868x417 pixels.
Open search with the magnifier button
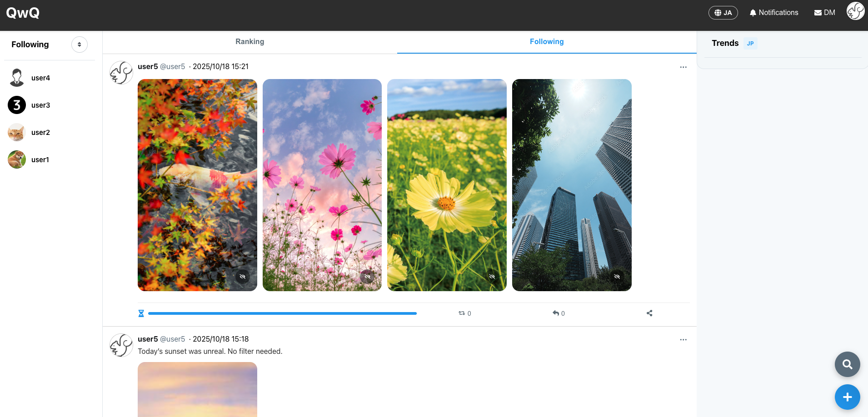[x=847, y=364]
